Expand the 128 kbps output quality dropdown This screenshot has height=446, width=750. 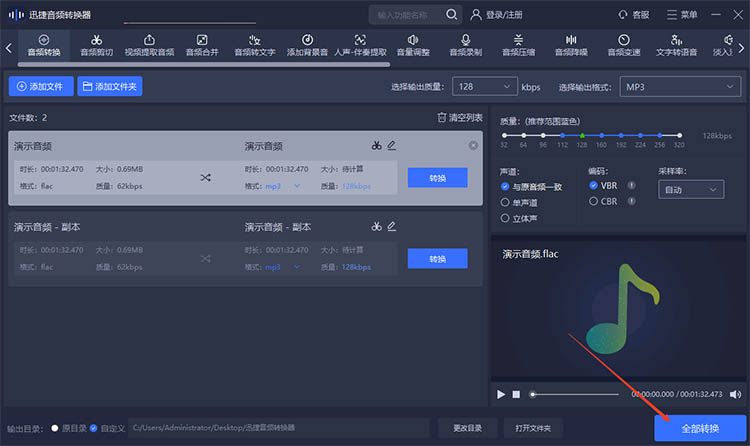pos(485,87)
